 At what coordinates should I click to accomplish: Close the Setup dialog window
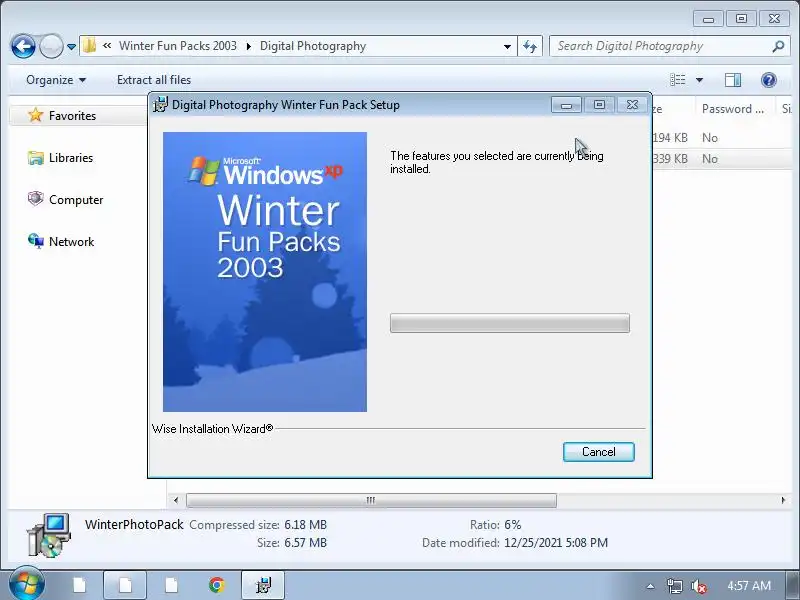tap(632, 105)
